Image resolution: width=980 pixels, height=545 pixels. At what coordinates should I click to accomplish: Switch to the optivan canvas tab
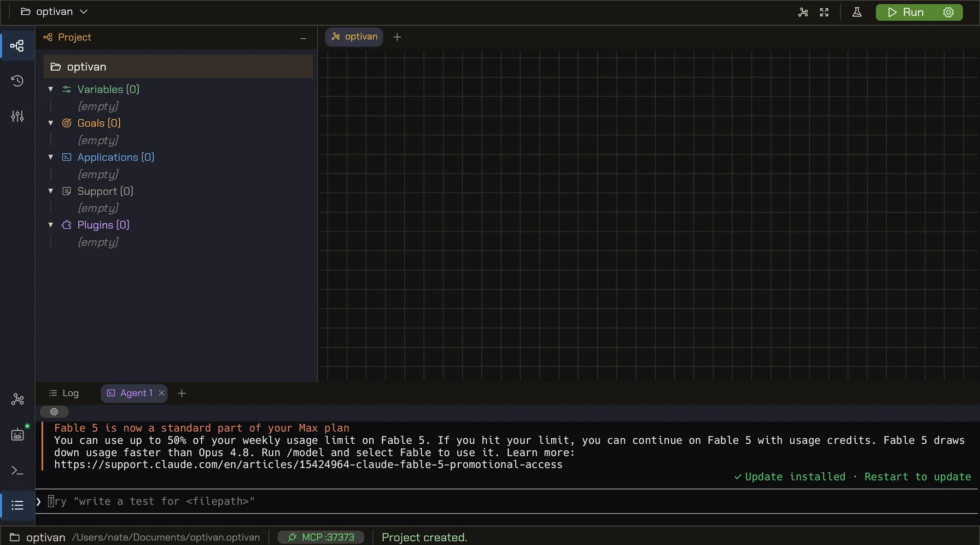pos(354,37)
